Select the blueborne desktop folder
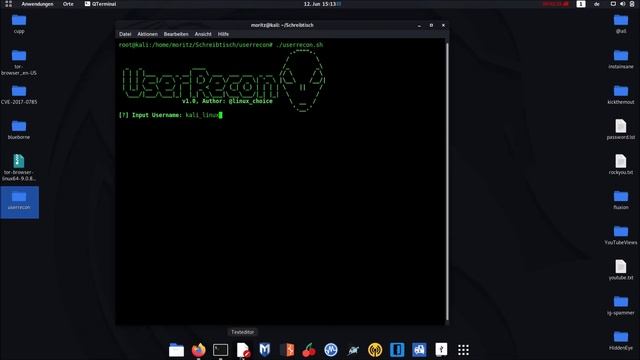The image size is (640, 360). 19,130
